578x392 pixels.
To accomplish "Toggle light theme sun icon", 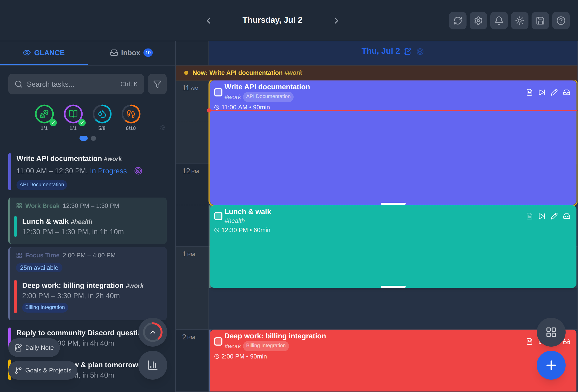I will (519, 21).
